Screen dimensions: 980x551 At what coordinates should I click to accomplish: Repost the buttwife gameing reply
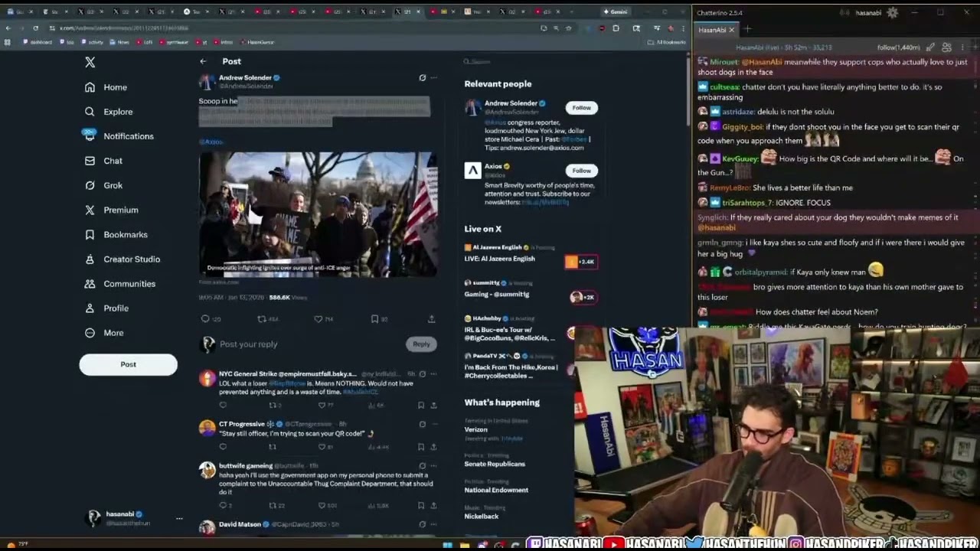pos(272,505)
